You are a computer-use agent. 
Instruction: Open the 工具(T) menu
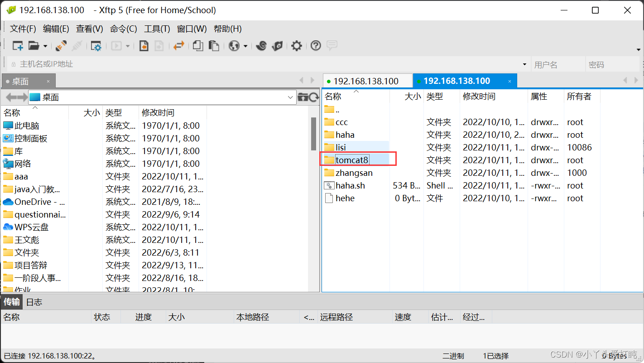point(157,29)
